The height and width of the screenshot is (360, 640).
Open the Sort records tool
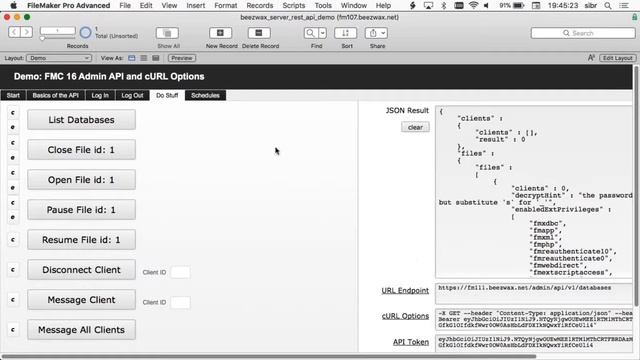coord(346,33)
